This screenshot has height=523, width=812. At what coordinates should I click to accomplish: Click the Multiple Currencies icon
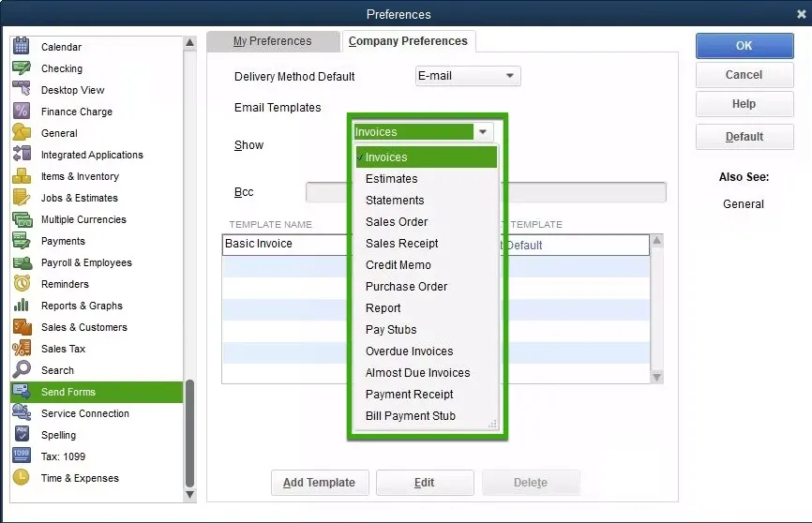point(22,219)
